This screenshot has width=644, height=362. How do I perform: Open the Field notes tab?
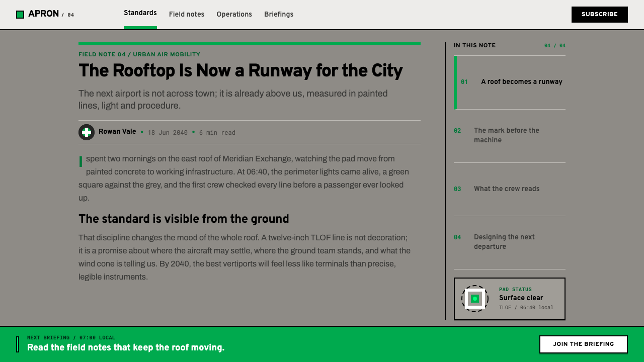click(187, 14)
